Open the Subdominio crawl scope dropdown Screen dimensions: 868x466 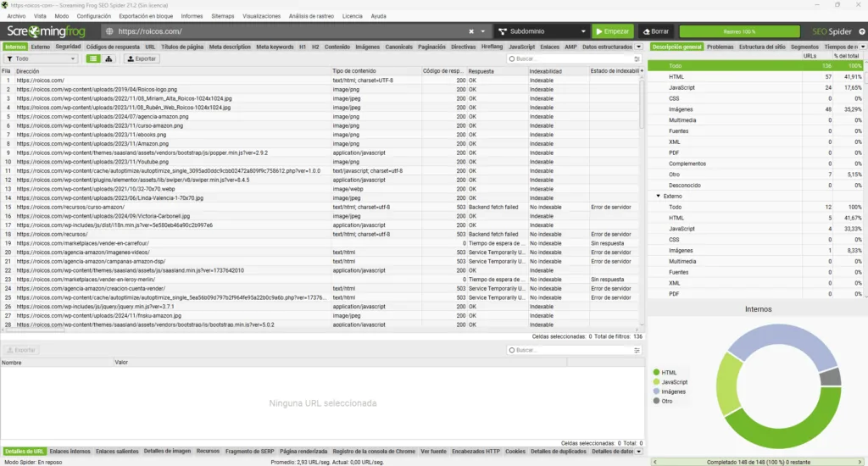[x=542, y=31]
